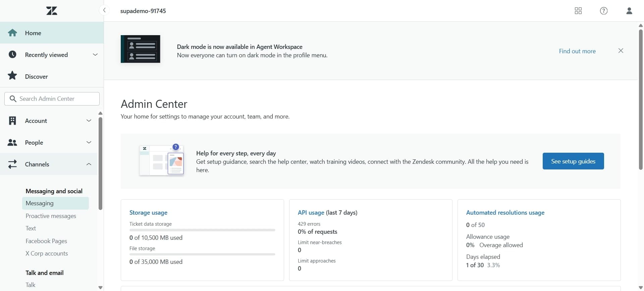The width and height of the screenshot is (644, 291).
Task: Open Discover in sidebar
Action: pos(52,76)
